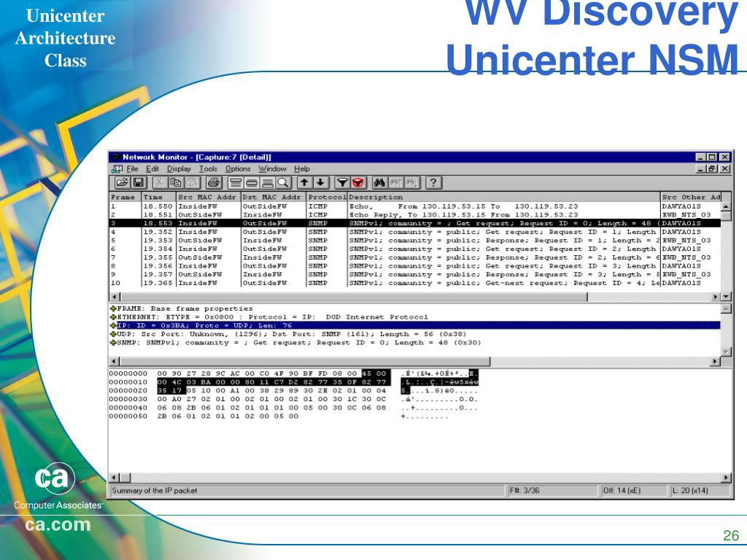
Task: Expand the FRAME: Base frame properties node
Action: (113, 308)
